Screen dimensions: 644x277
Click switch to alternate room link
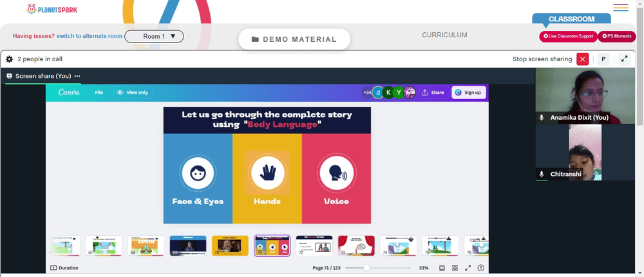click(90, 36)
